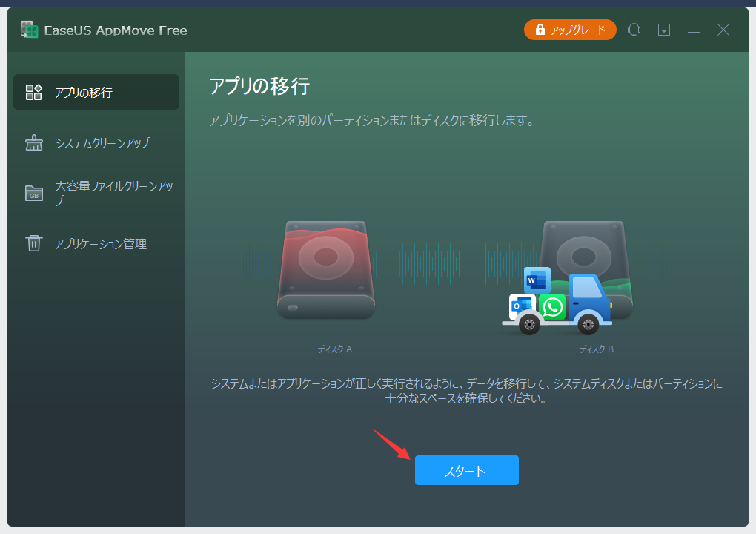Minimize the AppMove window
The image size is (756, 534).
[x=694, y=30]
